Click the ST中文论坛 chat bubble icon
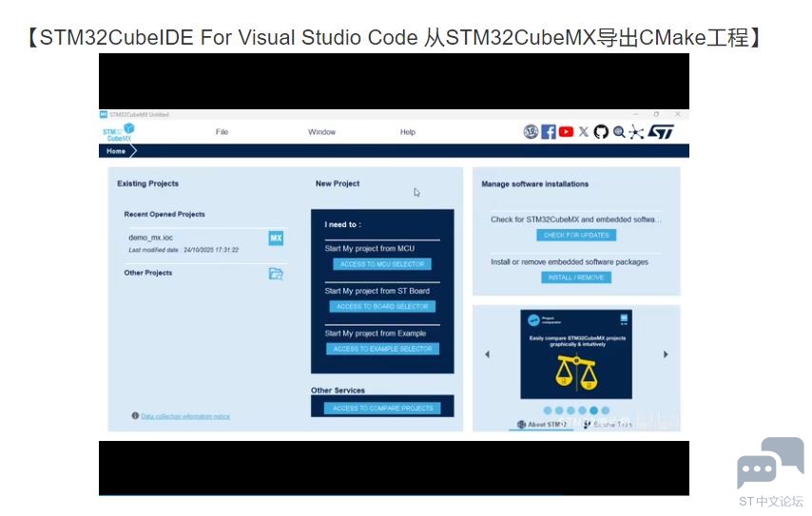This screenshot has height=516, width=812. coord(770,463)
